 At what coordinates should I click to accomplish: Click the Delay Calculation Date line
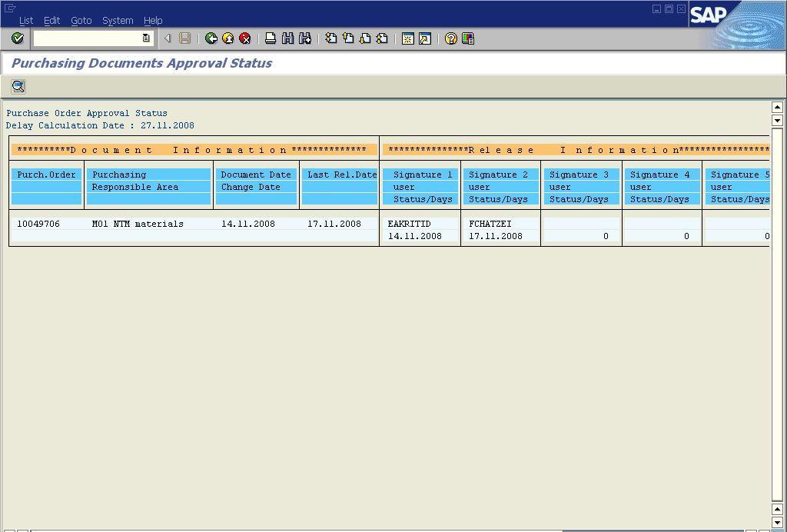(100, 125)
